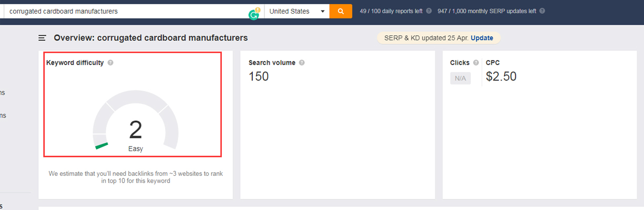644x210 pixels.
Task: Focus the keyword search input field
Action: (126, 11)
